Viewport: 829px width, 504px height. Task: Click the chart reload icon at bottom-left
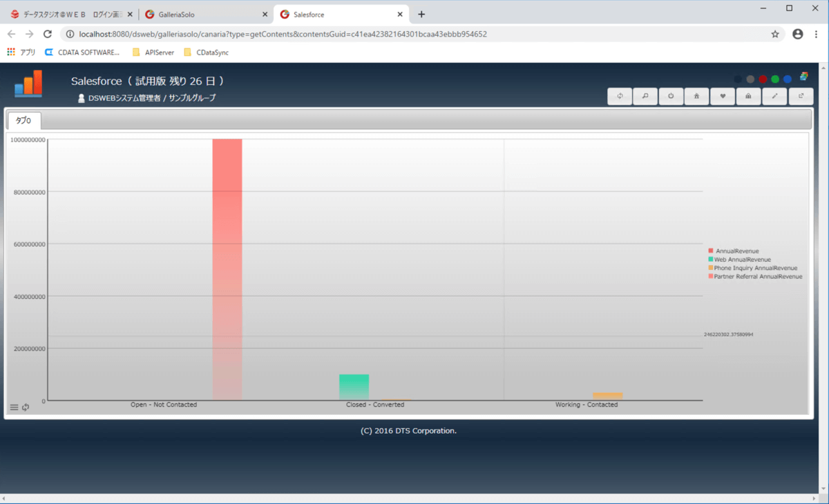(26, 407)
